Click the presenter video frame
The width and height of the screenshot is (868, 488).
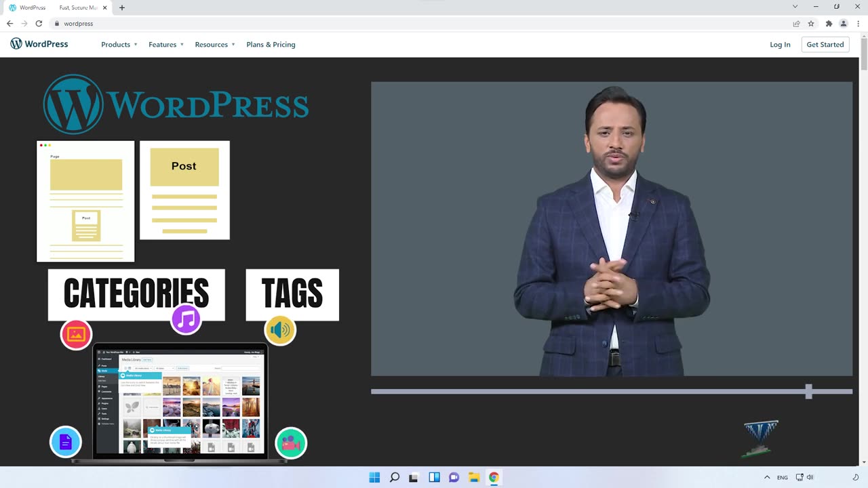tap(612, 229)
